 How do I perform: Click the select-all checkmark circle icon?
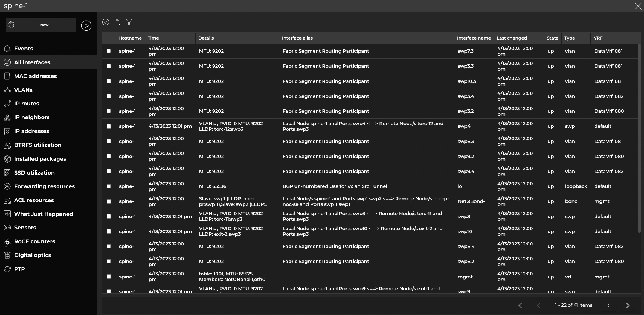[106, 22]
